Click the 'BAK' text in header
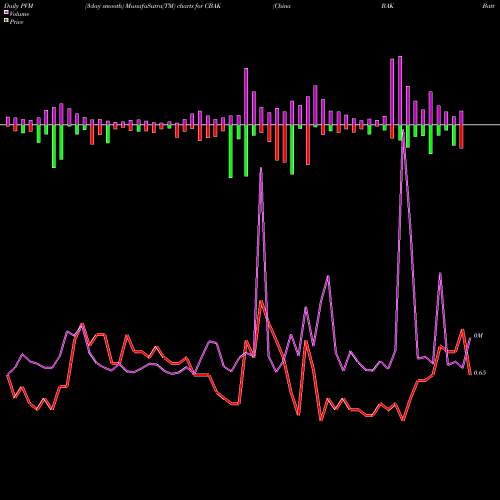The image size is (500, 500). click(x=388, y=6)
